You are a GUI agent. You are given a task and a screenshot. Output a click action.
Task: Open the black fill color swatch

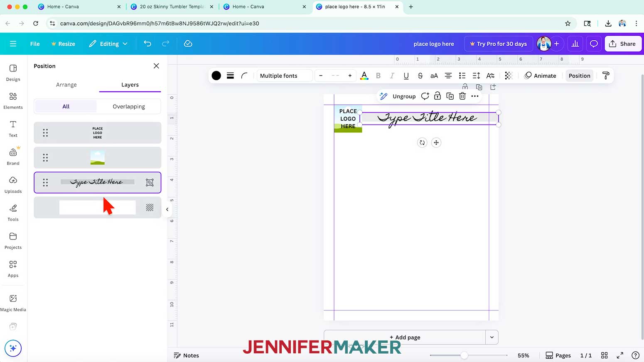(x=216, y=76)
